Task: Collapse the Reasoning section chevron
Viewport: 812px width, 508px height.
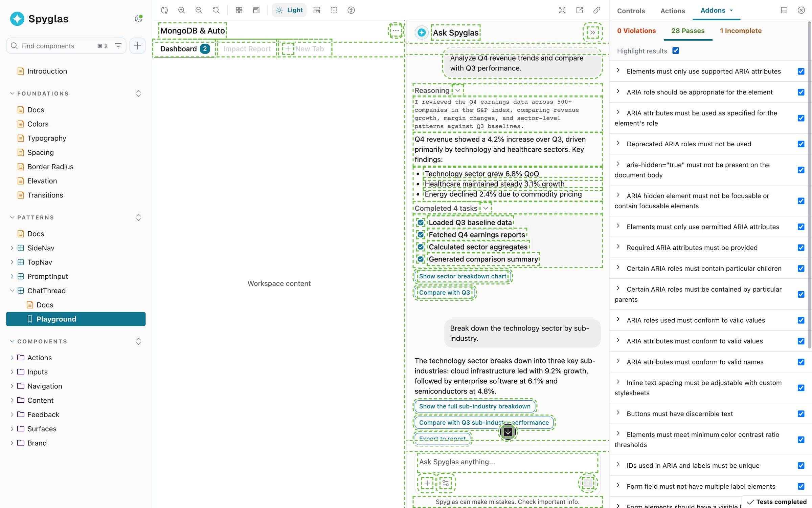Action: click(458, 90)
